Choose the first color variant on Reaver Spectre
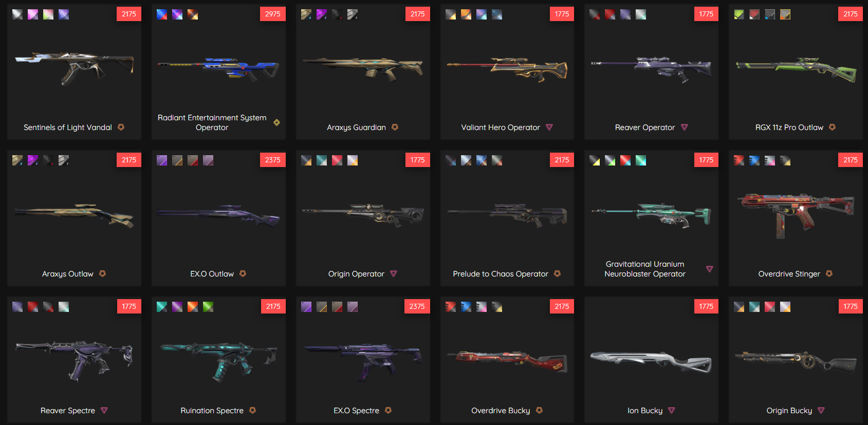Screen dimensions: 868x425 (17, 307)
